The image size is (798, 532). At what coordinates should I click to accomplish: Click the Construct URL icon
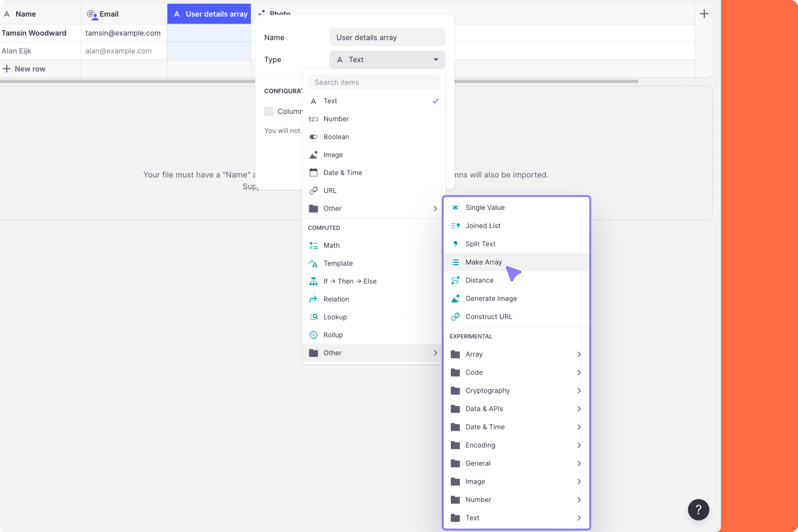pos(455,316)
